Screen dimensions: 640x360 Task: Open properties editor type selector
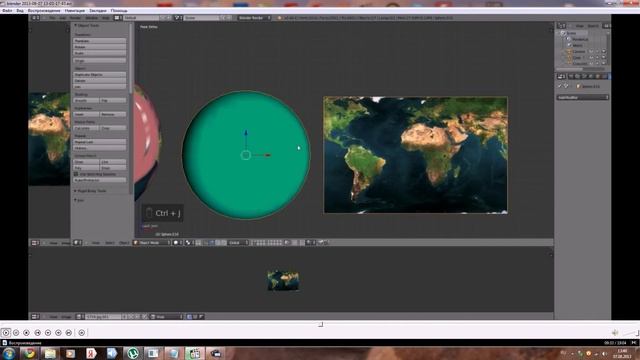point(562,76)
